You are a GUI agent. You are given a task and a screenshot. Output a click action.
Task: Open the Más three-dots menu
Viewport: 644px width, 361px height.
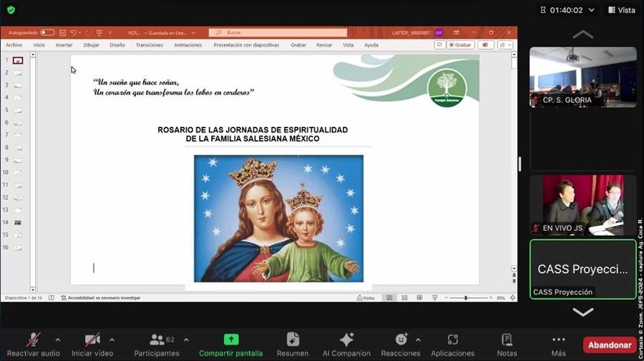(x=559, y=340)
